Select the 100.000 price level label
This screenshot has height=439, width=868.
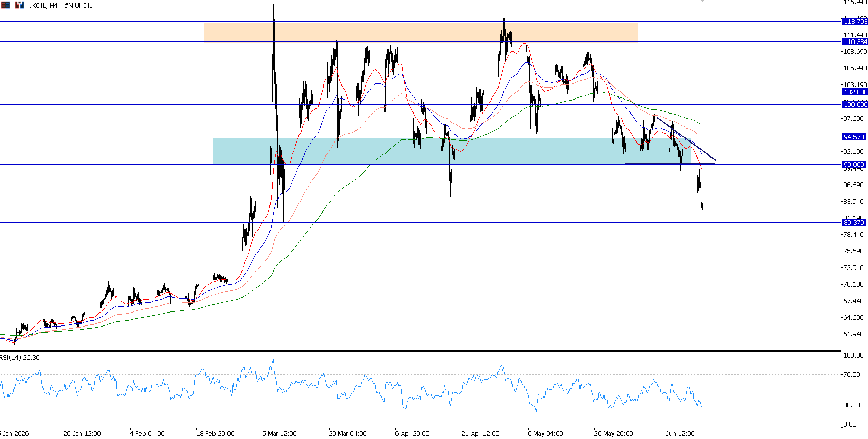(x=855, y=104)
